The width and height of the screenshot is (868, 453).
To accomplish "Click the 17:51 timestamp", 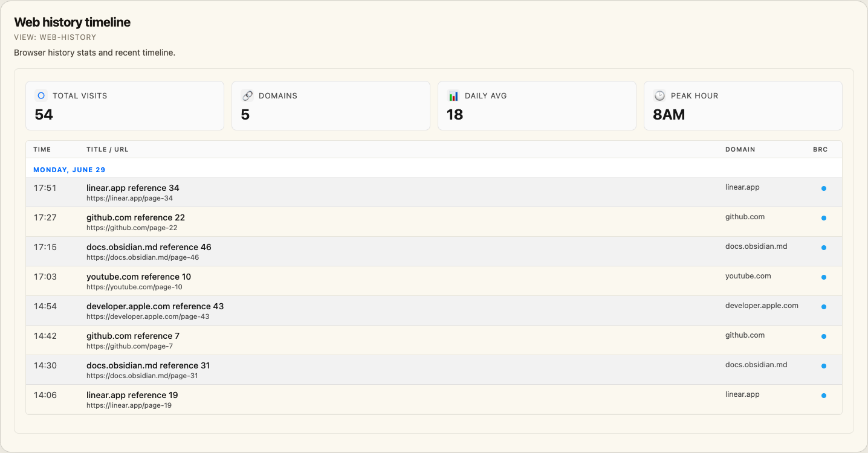I will coord(45,188).
